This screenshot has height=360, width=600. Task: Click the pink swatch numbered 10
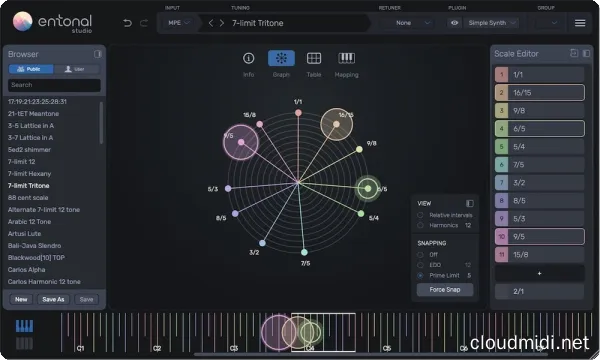coord(501,236)
